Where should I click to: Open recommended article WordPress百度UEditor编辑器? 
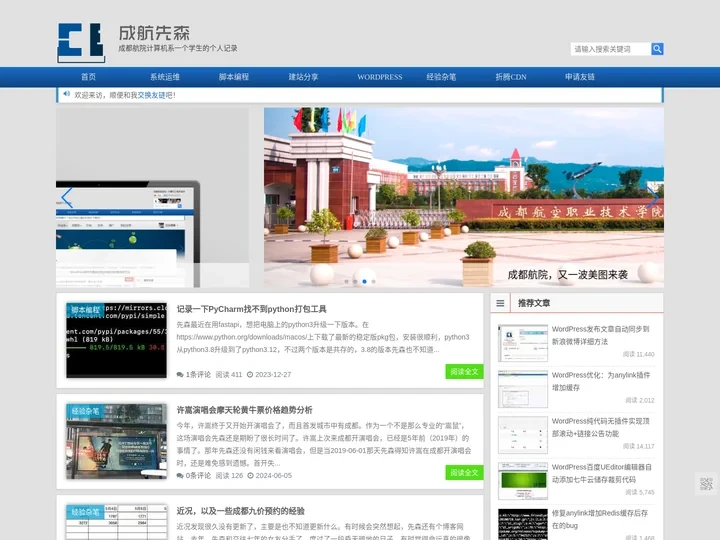(x=602, y=473)
